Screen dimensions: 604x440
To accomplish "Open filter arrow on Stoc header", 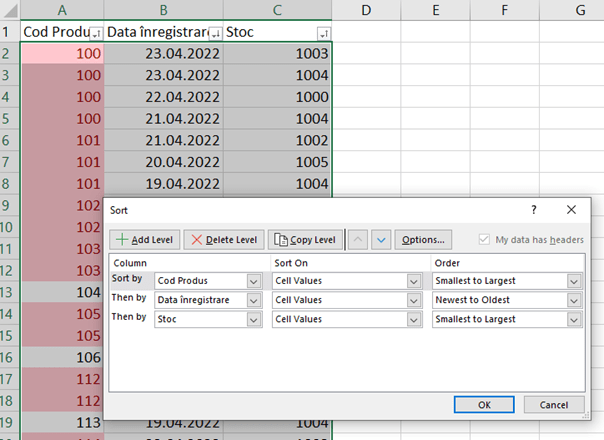I will 322,33.
